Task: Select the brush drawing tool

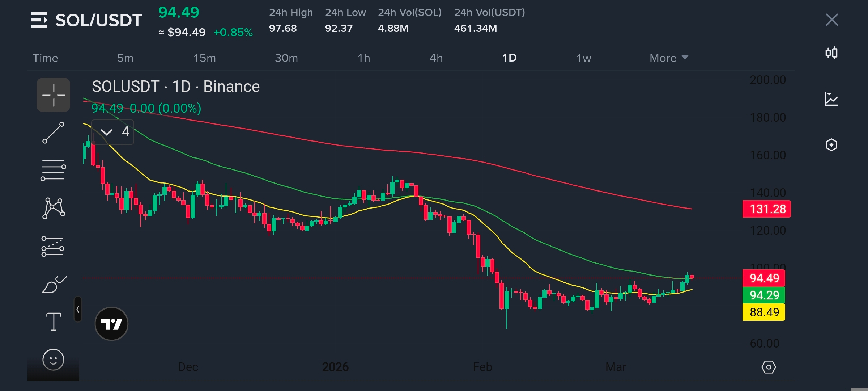Action: (54, 285)
